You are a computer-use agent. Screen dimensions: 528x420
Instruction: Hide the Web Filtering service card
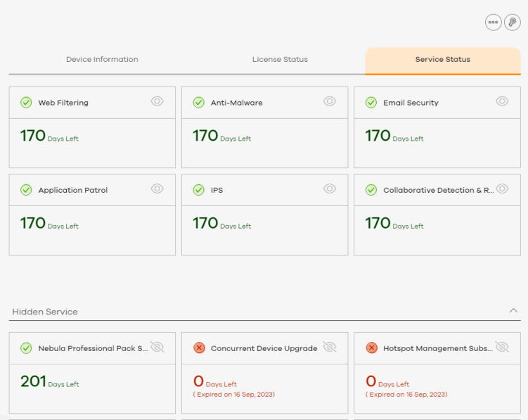(x=157, y=101)
